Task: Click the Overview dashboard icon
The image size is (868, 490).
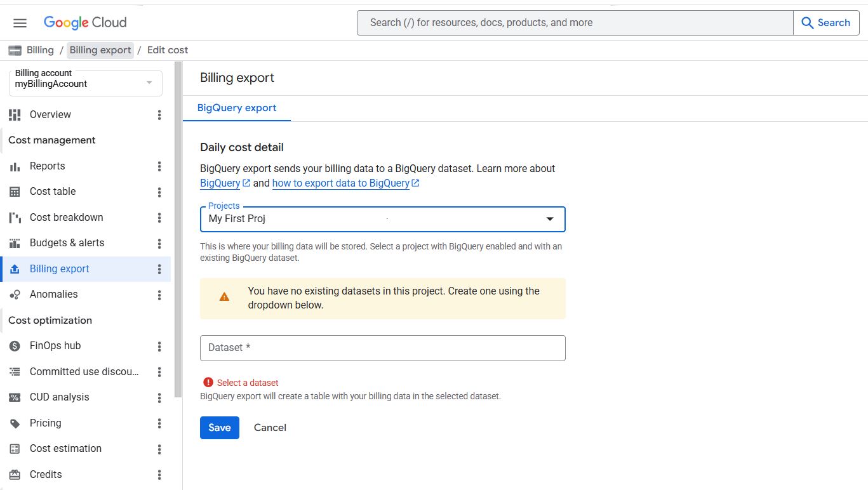Action: pos(15,115)
